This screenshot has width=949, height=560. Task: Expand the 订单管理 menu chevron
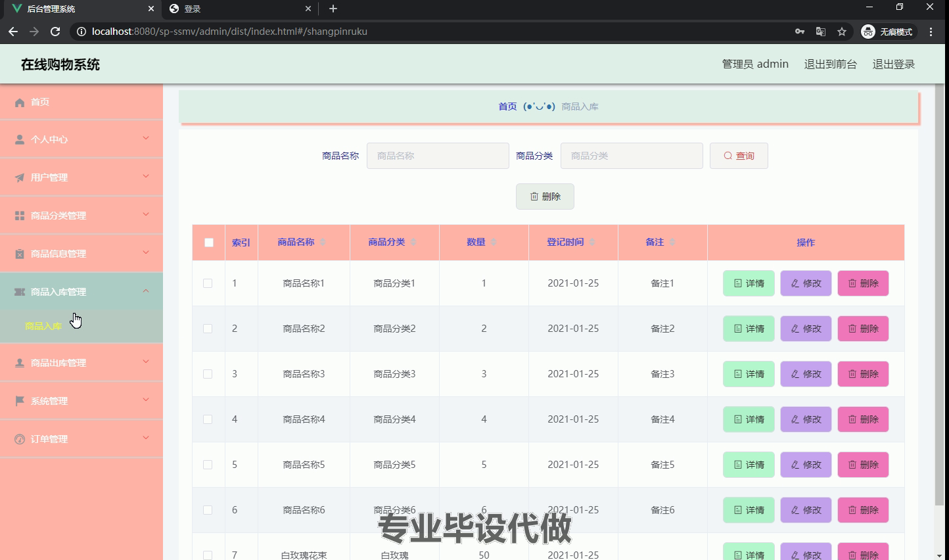click(x=146, y=438)
